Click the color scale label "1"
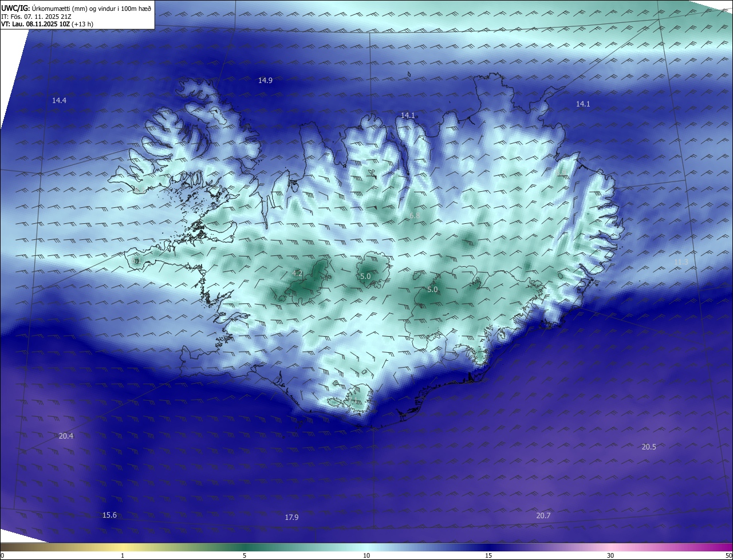This screenshot has width=733, height=560. [x=123, y=555]
